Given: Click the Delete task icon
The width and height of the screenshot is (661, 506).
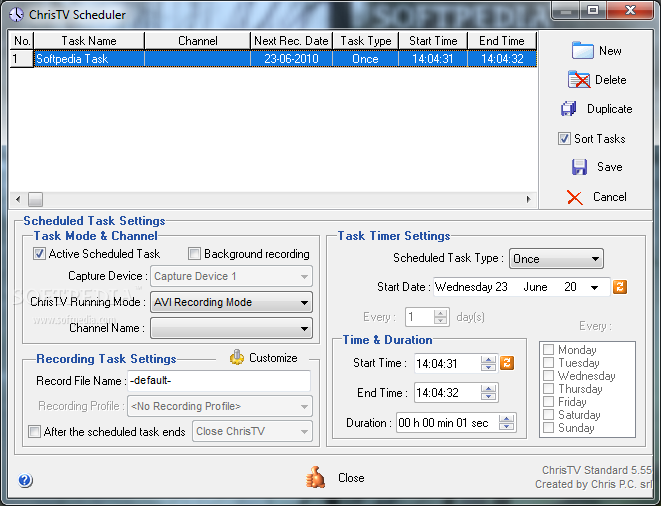Looking at the screenshot, I should [579, 80].
